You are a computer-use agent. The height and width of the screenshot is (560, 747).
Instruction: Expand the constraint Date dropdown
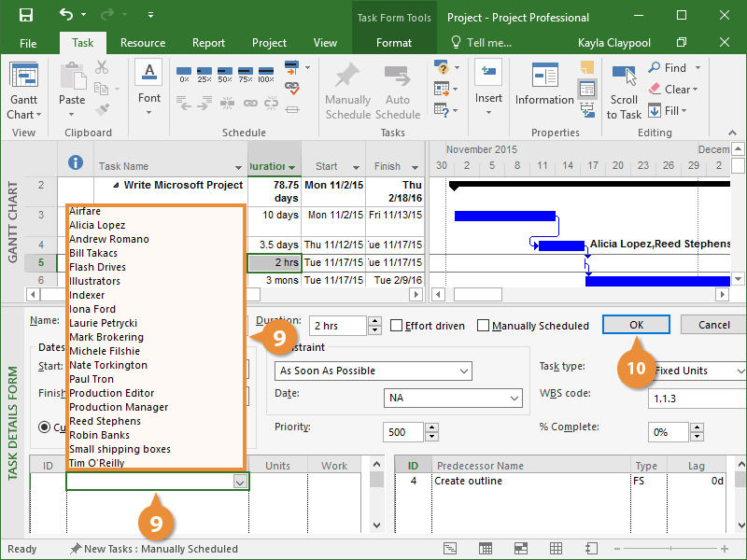514,399
